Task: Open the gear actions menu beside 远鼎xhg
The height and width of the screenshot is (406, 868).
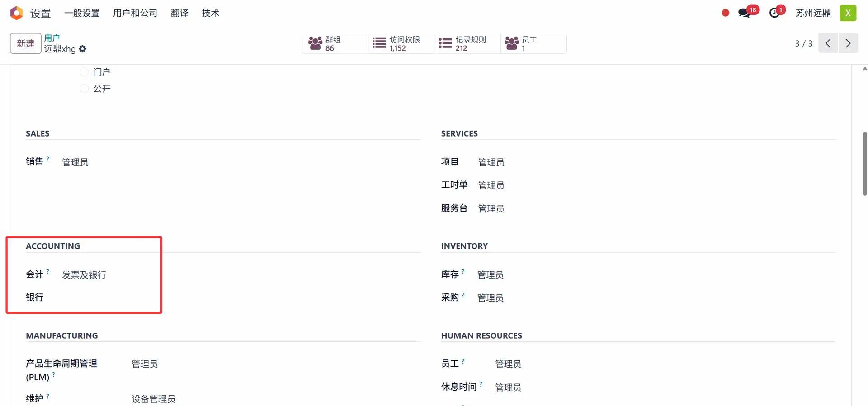Action: pos(82,49)
